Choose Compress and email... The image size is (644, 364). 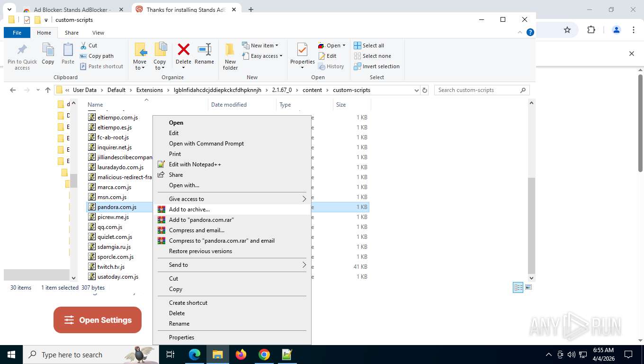[x=232, y=230]
